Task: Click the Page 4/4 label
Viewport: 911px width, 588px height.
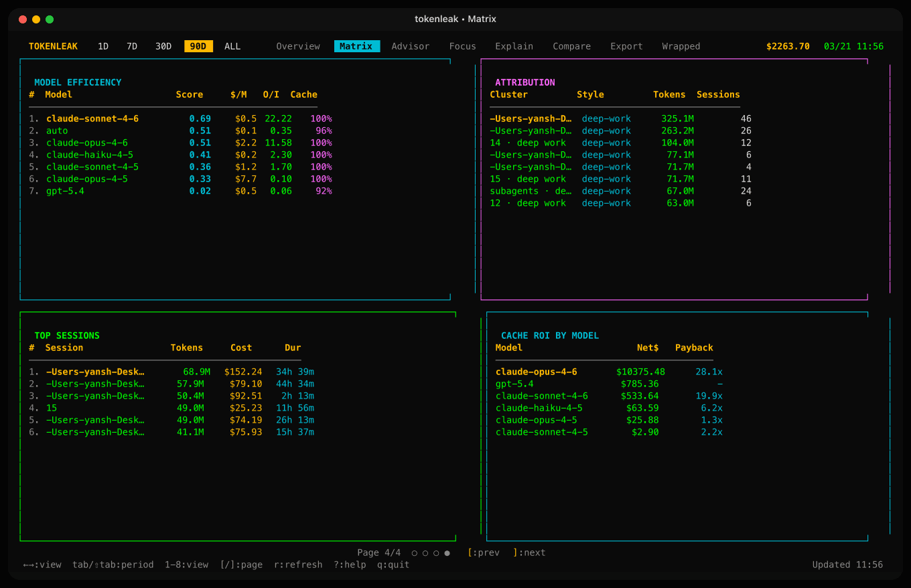Action: [x=379, y=553]
